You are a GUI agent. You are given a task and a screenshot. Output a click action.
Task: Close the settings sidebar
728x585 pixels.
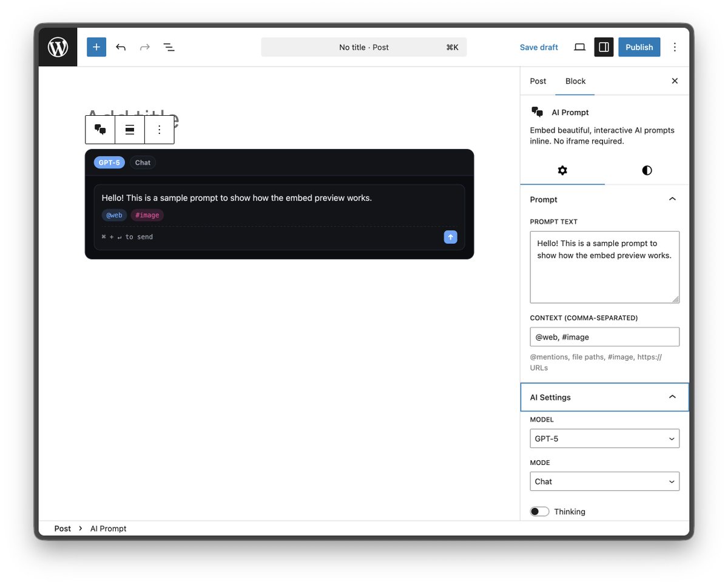coord(675,81)
